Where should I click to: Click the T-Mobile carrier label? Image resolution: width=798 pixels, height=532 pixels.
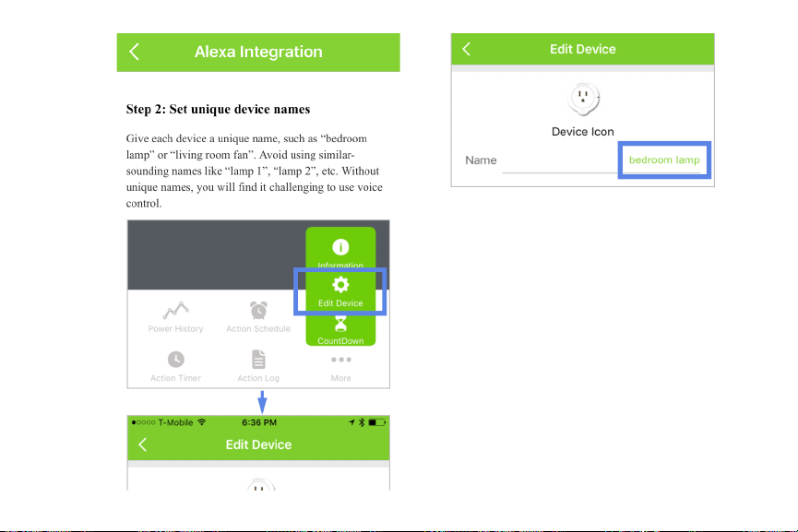coord(175,422)
